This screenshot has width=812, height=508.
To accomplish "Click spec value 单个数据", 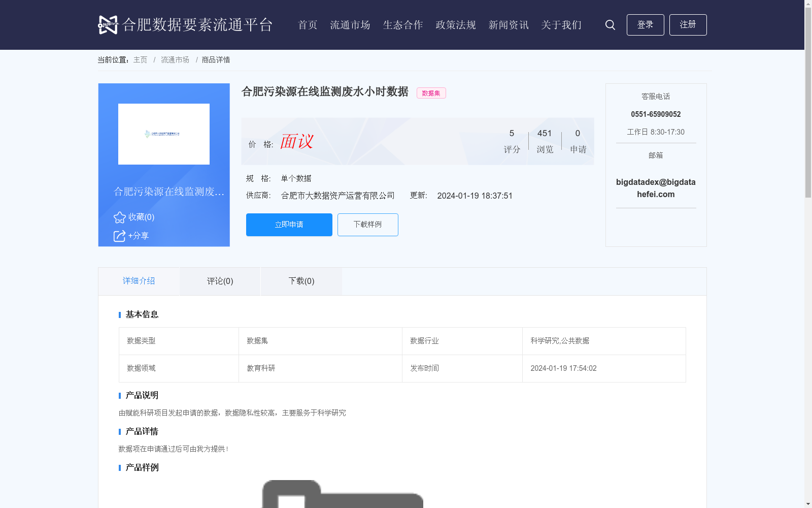I will coord(296,178).
